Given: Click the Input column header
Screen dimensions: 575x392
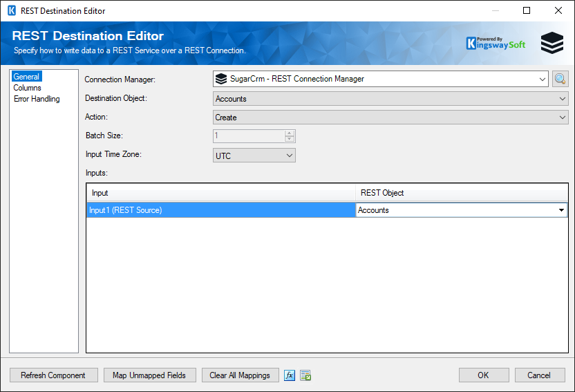Looking at the screenshot, I should 220,193.
